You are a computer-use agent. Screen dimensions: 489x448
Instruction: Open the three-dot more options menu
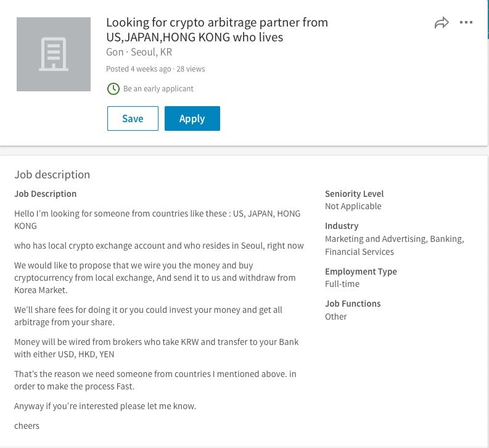click(x=466, y=22)
